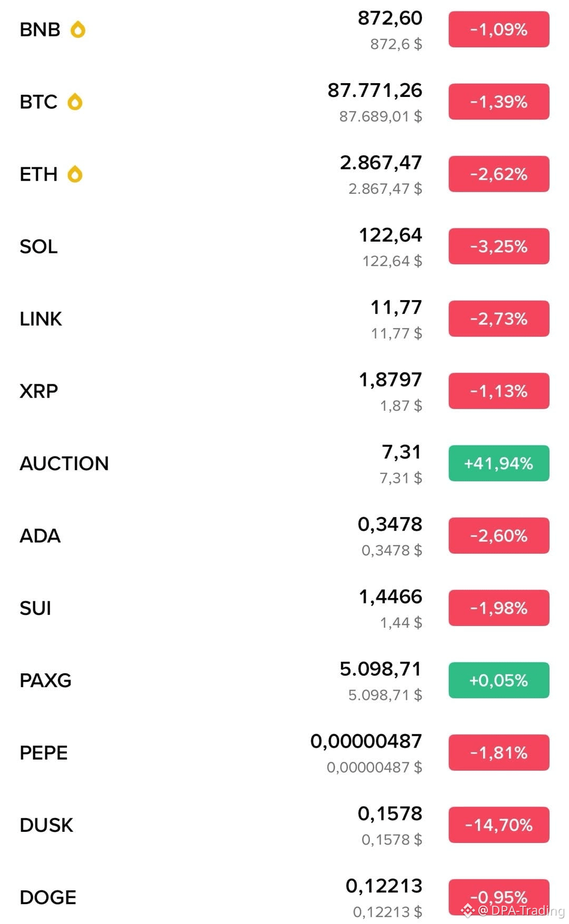This screenshot has width=569, height=924.
Task: Tap the -2,62% badge for ETH
Action: pyautogui.click(x=499, y=174)
